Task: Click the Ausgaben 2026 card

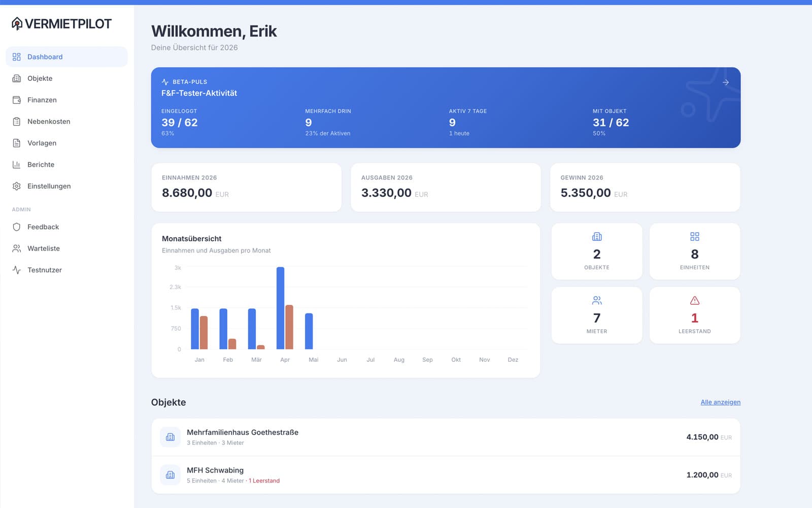Action: point(446,187)
